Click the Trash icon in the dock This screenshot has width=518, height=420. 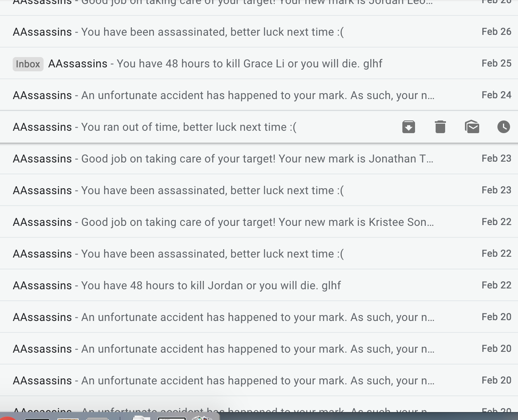pos(202,417)
